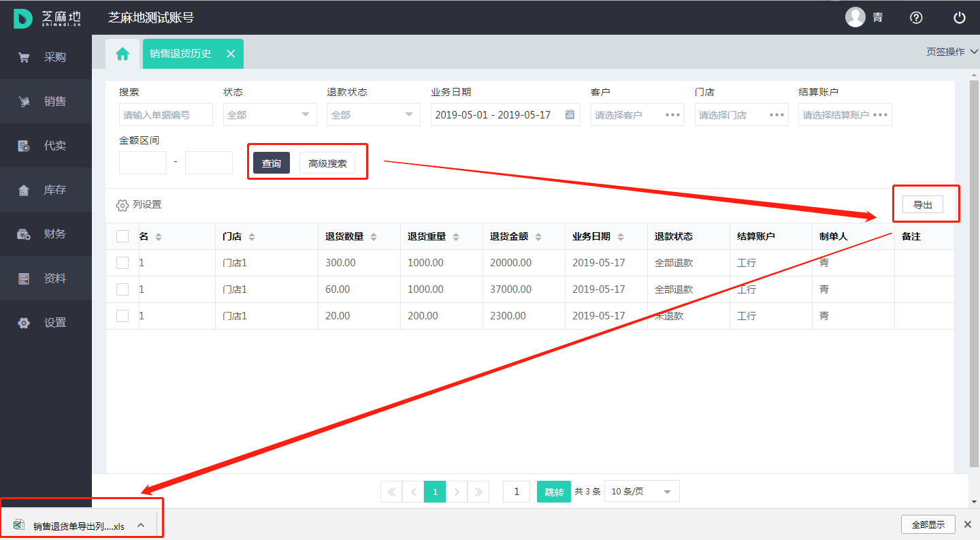Screen dimensions: 980x540
Task: Sort by the 退货重量 column
Action: pos(456,237)
